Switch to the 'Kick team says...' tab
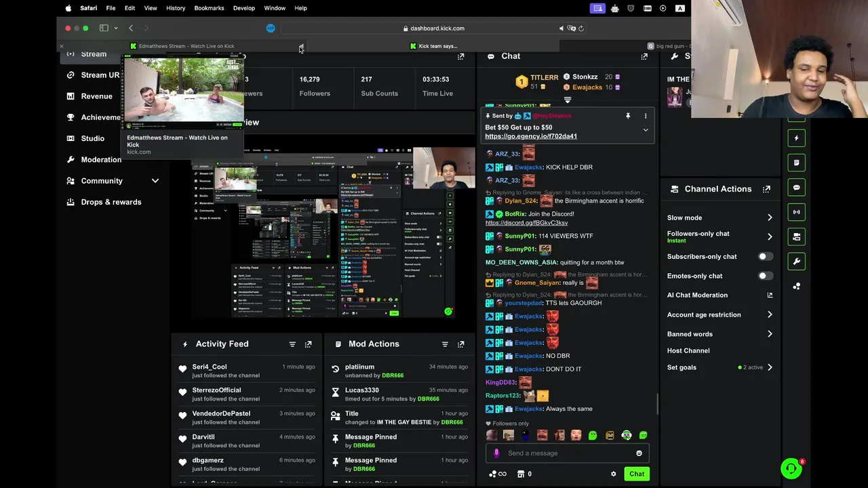 point(434,46)
